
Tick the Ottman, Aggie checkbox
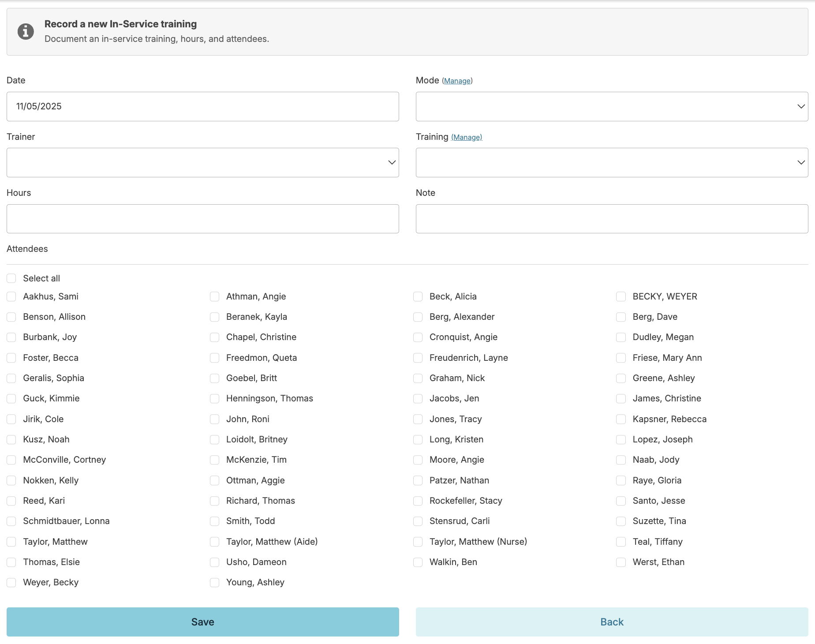point(215,480)
